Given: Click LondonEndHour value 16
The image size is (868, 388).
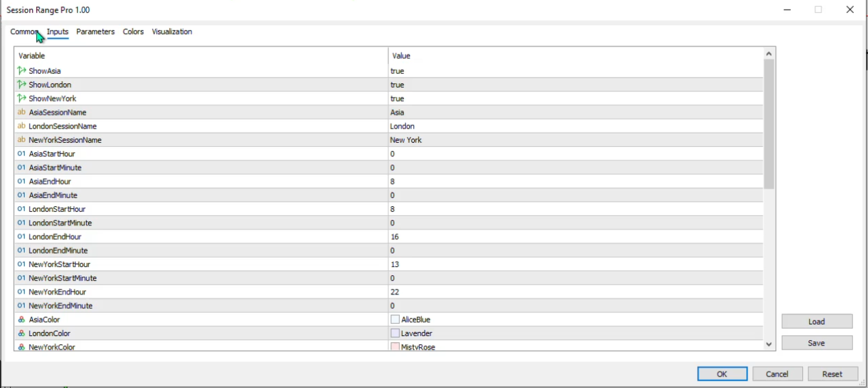Looking at the screenshot, I should (395, 236).
